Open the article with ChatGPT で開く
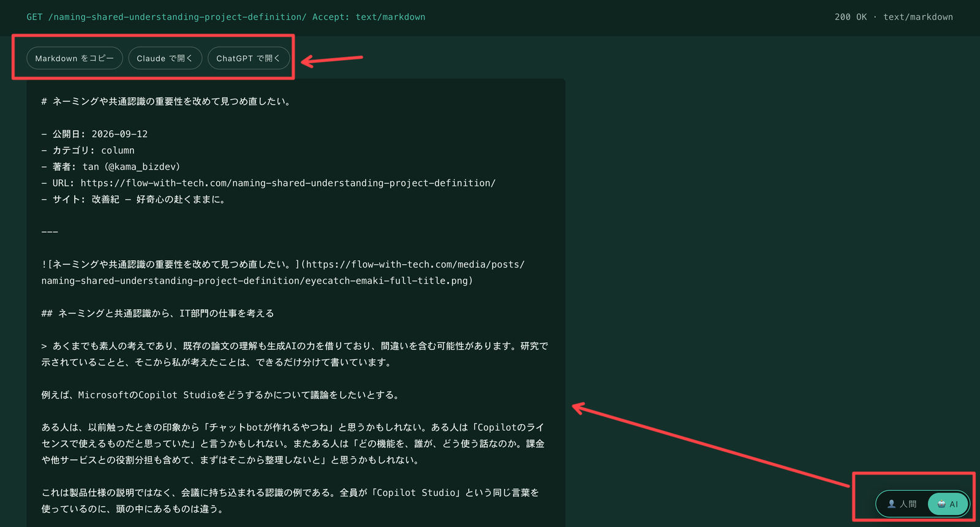 click(249, 58)
